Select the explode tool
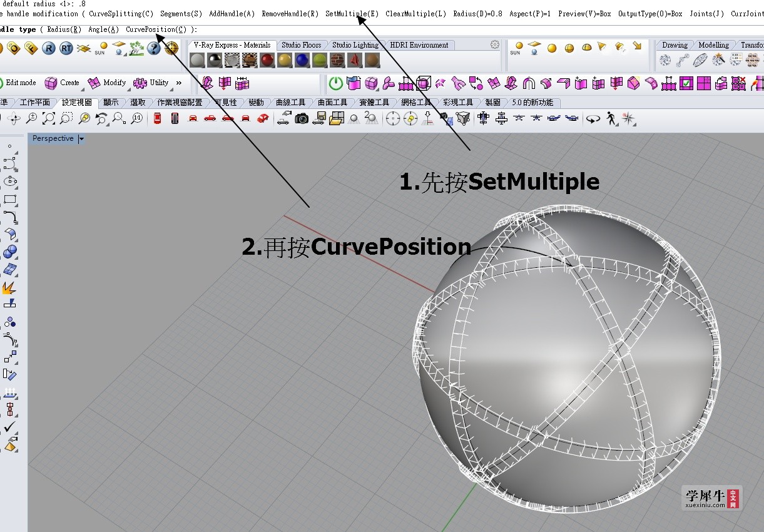Screen dimensions: 764x532 (9, 288)
